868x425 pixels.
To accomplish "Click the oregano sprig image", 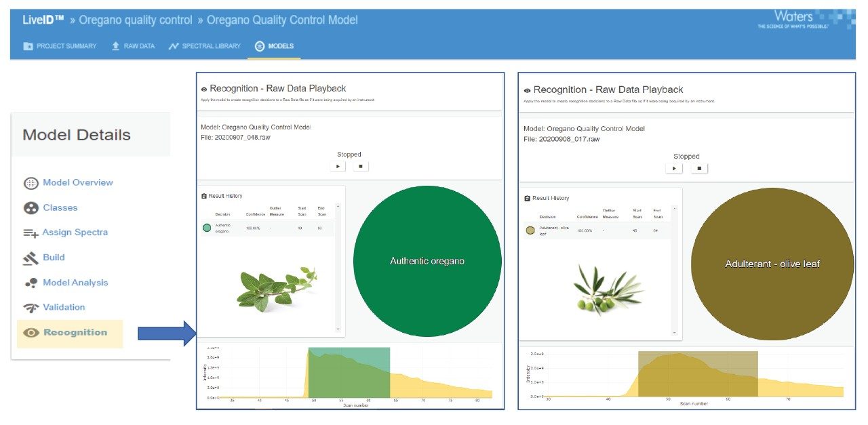I will (x=276, y=288).
